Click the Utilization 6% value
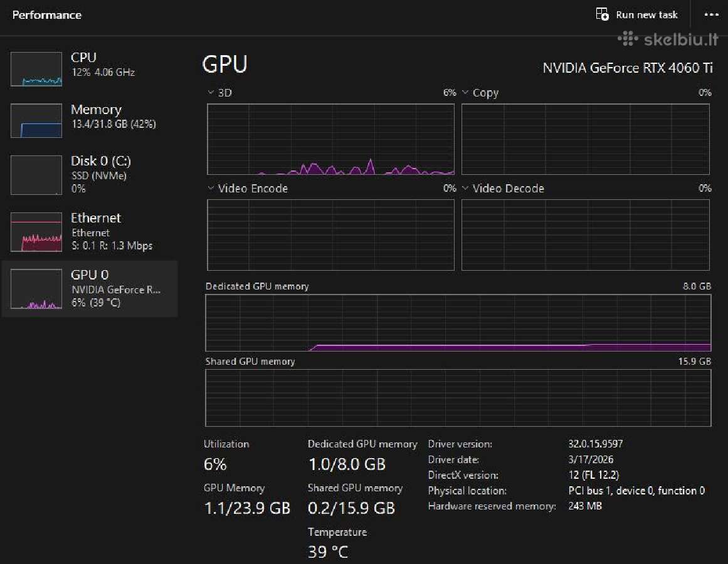This screenshot has height=564, width=728. (215, 464)
